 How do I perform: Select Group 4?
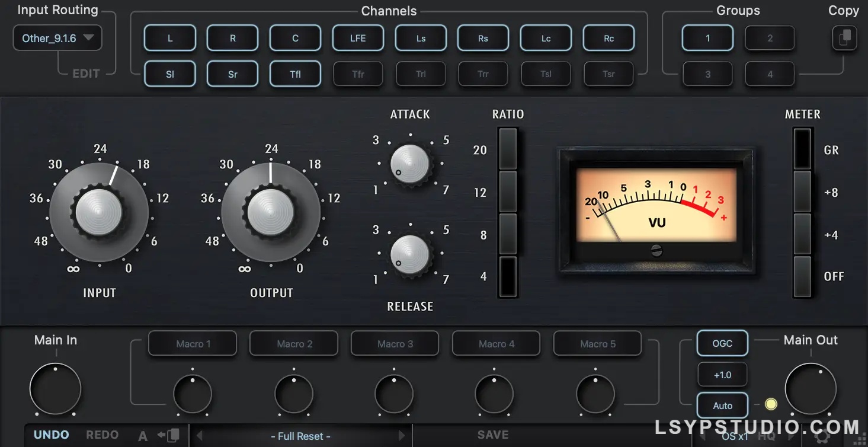pyautogui.click(x=769, y=74)
